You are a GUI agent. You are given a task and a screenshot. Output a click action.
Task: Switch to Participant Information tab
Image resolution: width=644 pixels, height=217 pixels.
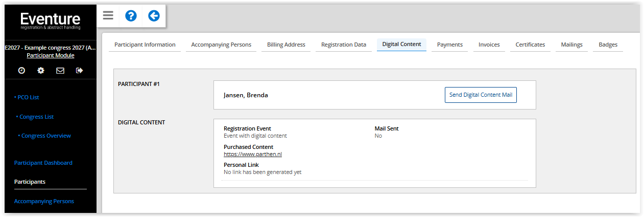pos(145,45)
